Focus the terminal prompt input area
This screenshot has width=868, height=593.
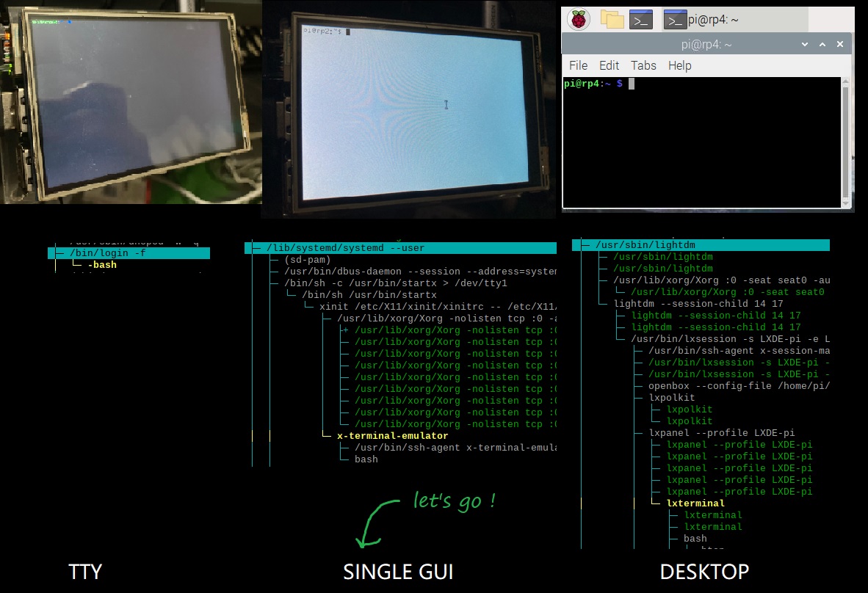pos(698,139)
